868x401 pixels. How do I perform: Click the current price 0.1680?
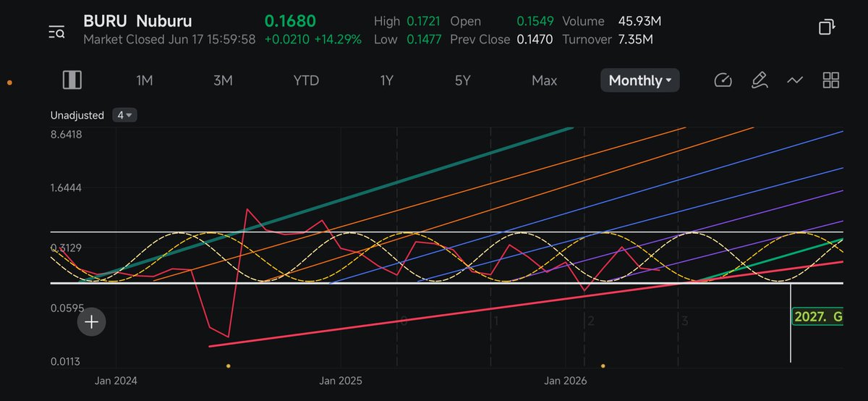tap(290, 21)
